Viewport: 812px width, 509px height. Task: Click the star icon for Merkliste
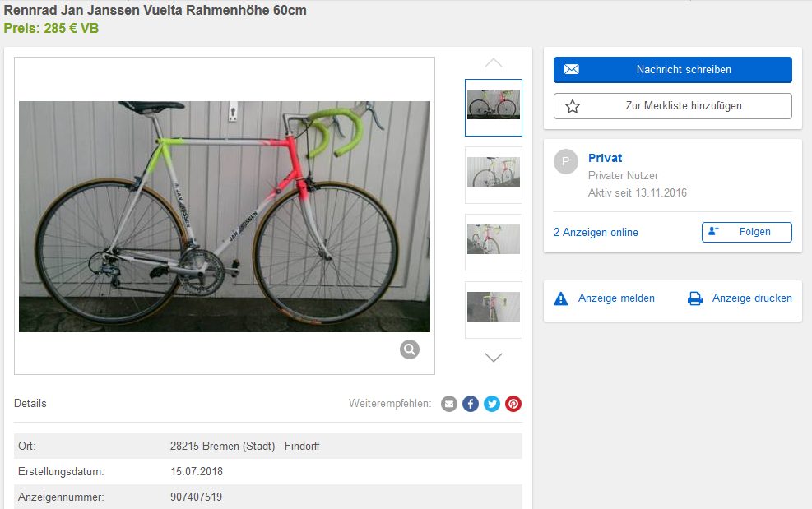(x=573, y=106)
